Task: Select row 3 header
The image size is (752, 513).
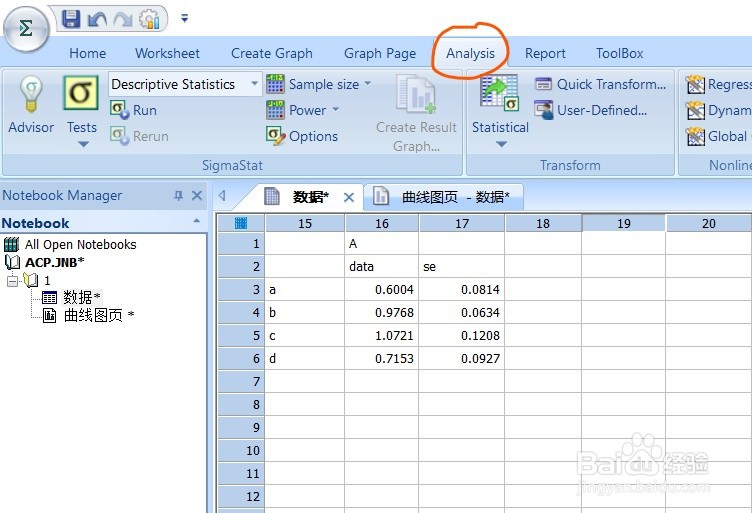Action: [241, 290]
